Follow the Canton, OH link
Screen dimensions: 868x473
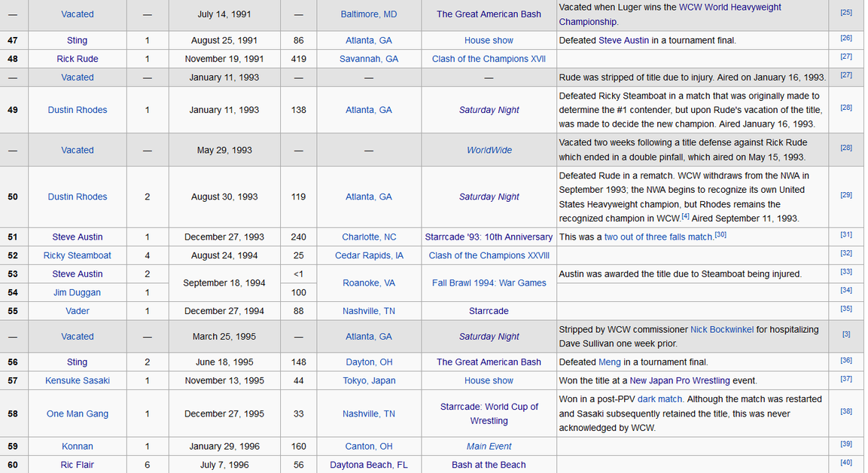coord(369,447)
